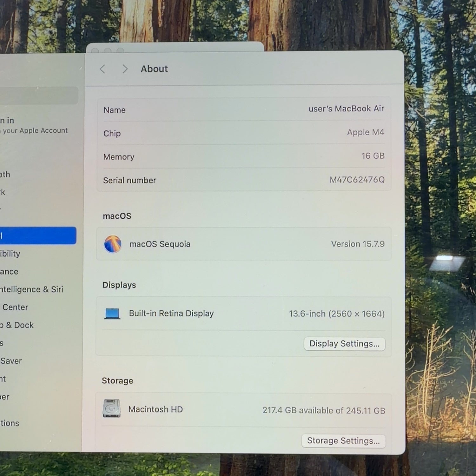Open Control Center settings in the sidebar
This screenshot has height=476, width=476.
coord(15,307)
